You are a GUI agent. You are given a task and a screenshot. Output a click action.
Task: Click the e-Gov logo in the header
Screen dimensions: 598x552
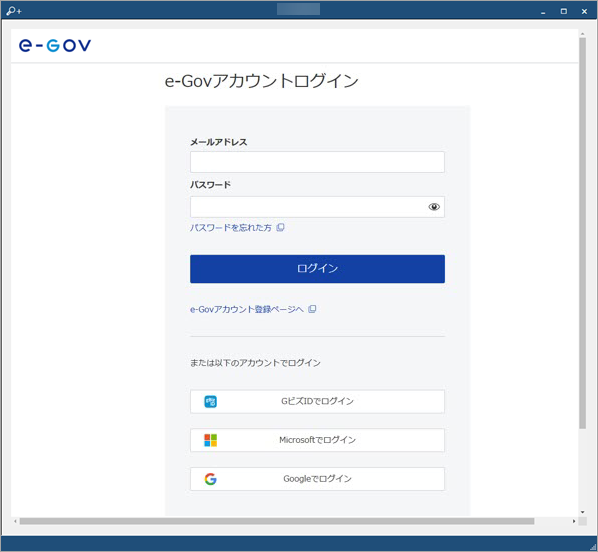(55, 45)
